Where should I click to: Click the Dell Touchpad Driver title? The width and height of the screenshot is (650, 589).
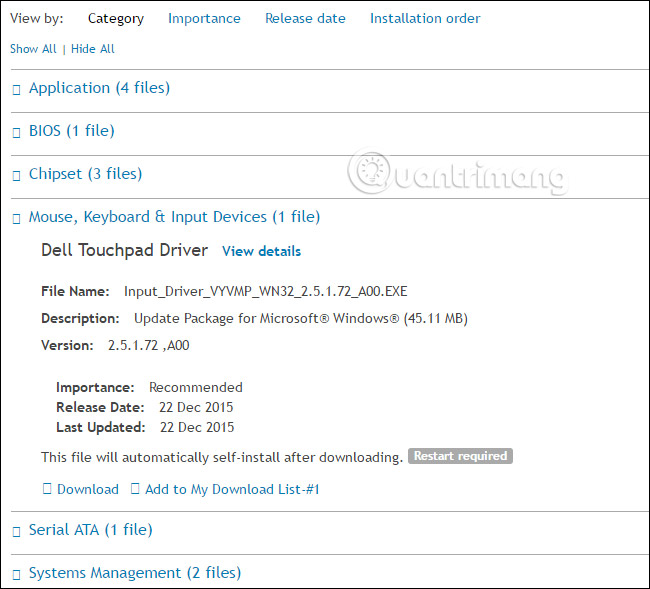click(x=124, y=250)
